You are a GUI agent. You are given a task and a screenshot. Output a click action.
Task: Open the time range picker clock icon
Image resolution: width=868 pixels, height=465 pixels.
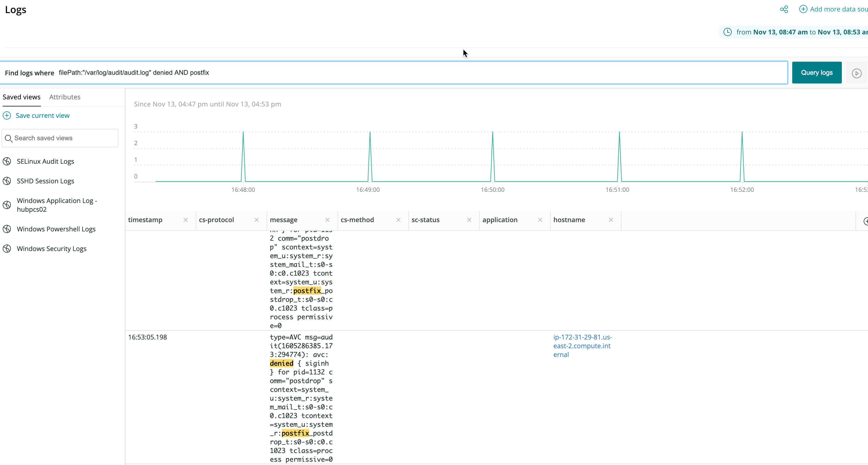728,32
